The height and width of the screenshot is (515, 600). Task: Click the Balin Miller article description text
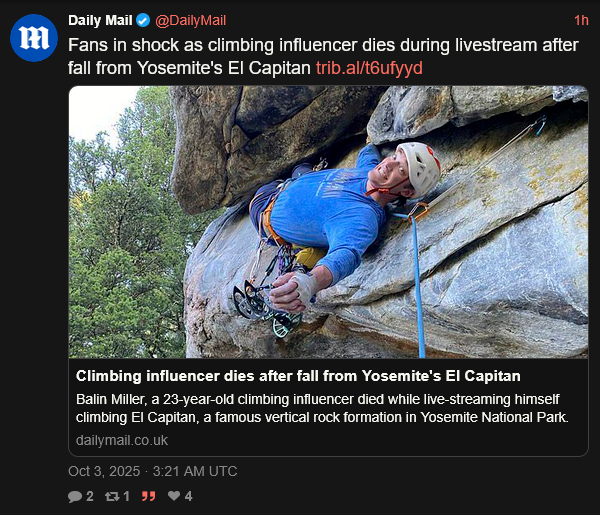pyautogui.click(x=322, y=408)
